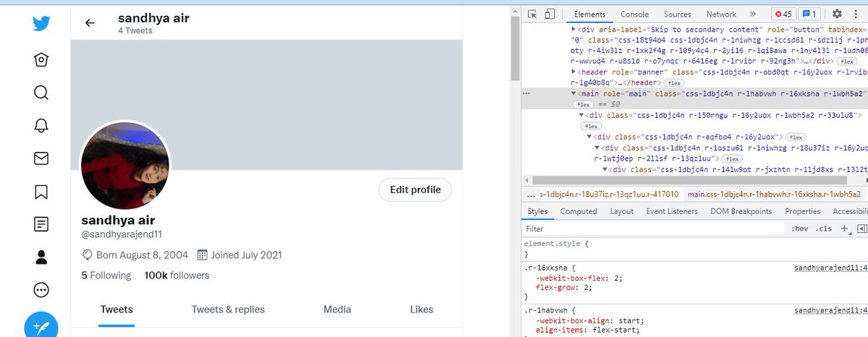Open the Explore search icon
This screenshot has width=868, height=337.
click(x=41, y=93)
